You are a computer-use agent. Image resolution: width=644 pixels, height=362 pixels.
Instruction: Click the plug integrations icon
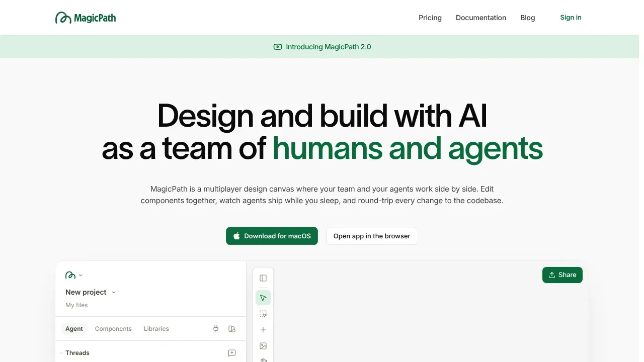click(x=216, y=329)
